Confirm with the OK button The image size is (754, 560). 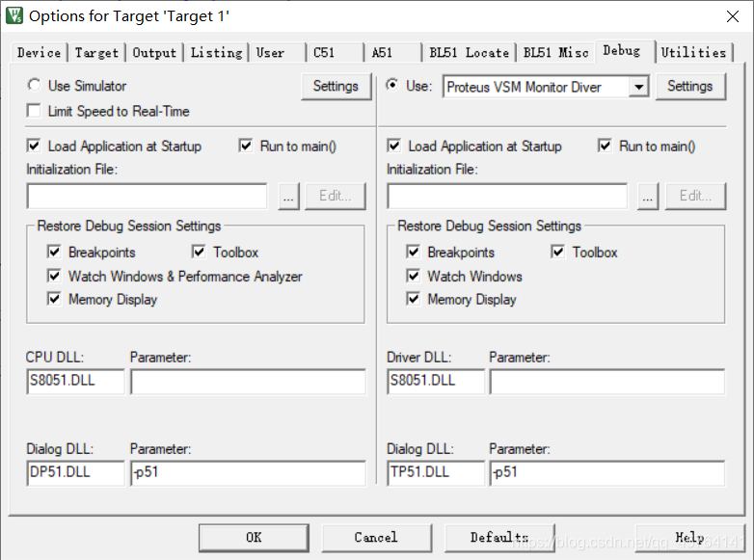pyautogui.click(x=254, y=538)
